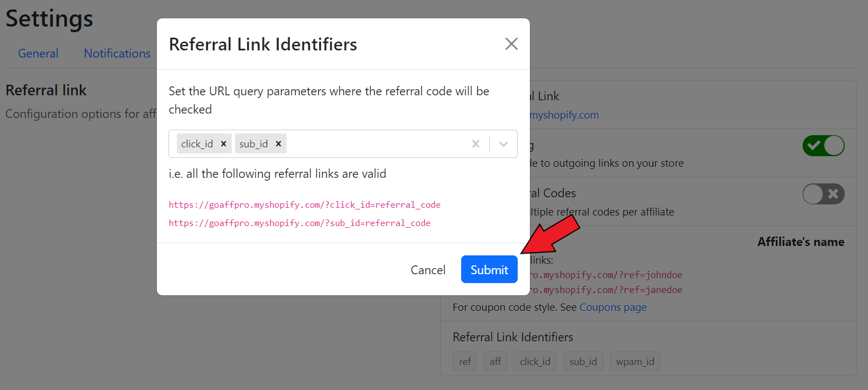Image resolution: width=868 pixels, height=390 pixels.
Task: Expand the query parameters dropdown arrow
Action: tap(503, 144)
